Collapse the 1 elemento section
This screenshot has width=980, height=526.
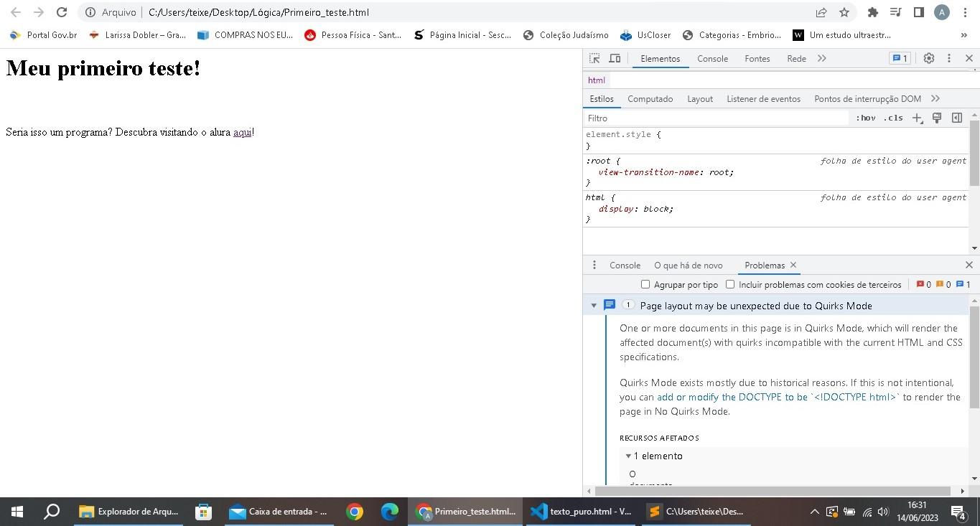click(628, 456)
